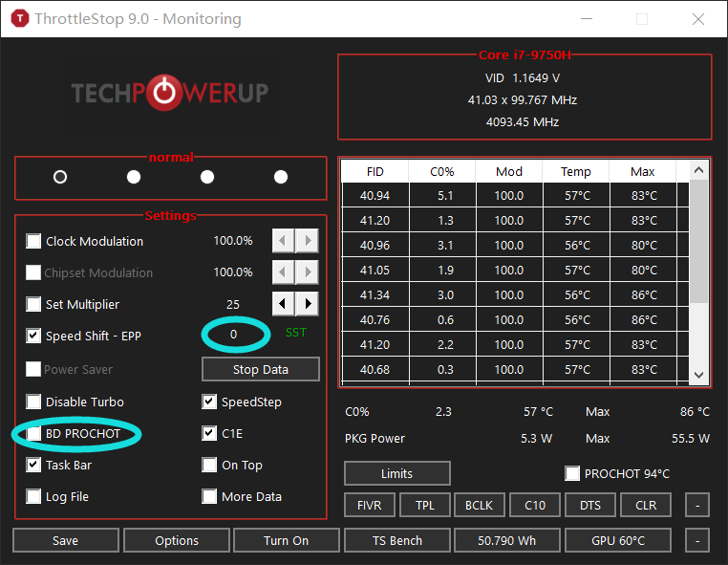Click the Turn On button
Viewport: 728px width, 565px height.
coord(287,540)
